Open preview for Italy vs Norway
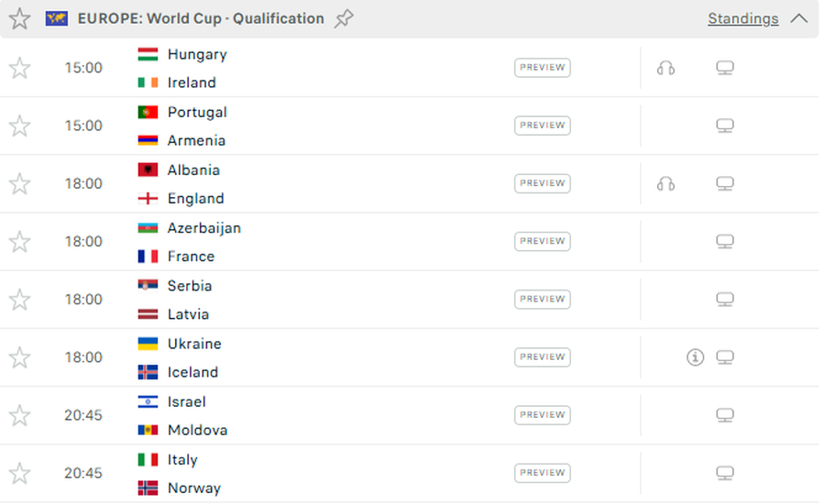This screenshot has width=825, height=504. coord(542,473)
